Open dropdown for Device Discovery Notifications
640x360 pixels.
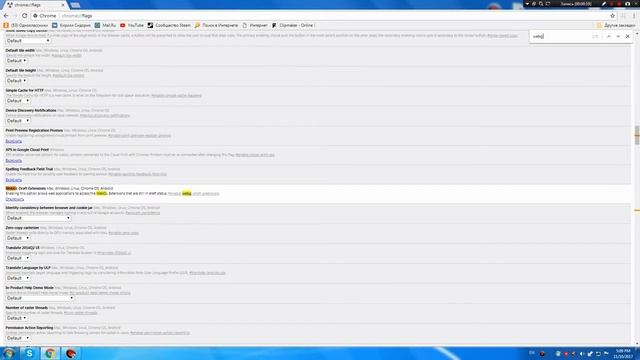18,121
